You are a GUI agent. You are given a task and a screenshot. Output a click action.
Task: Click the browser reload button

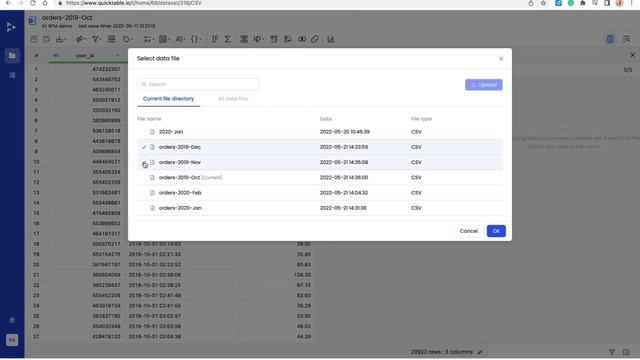(x=33, y=3)
